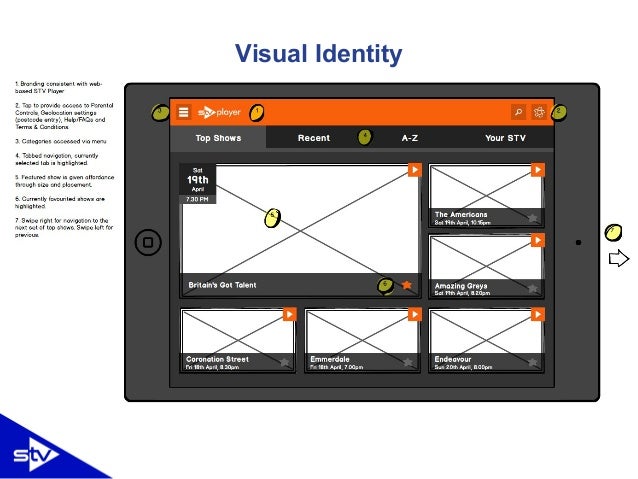Image resolution: width=638 pixels, height=479 pixels.
Task: Unfavourite Britain's Got Talent orange star
Action: click(406, 285)
